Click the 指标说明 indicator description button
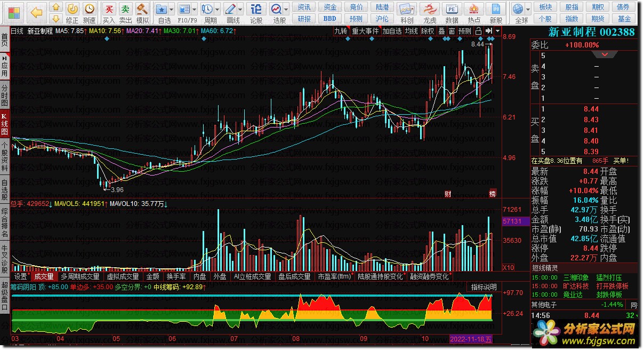Viewport: 644px width, 350px height. coord(484,287)
